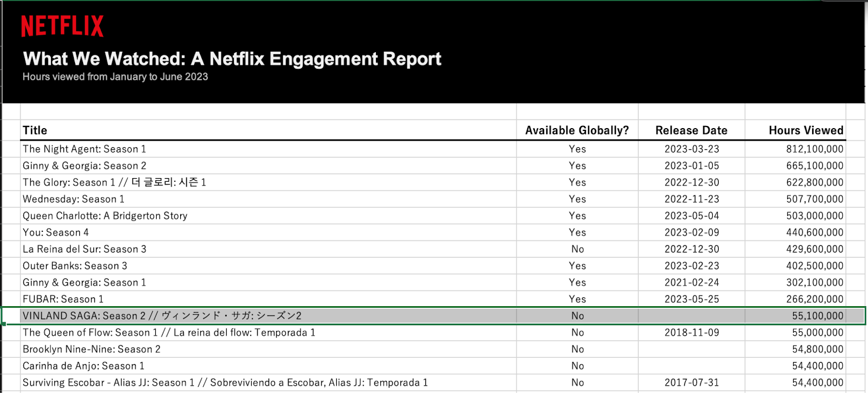Select hours viewed value 812,100,000
868x393 pixels.
(x=795, y=149)
